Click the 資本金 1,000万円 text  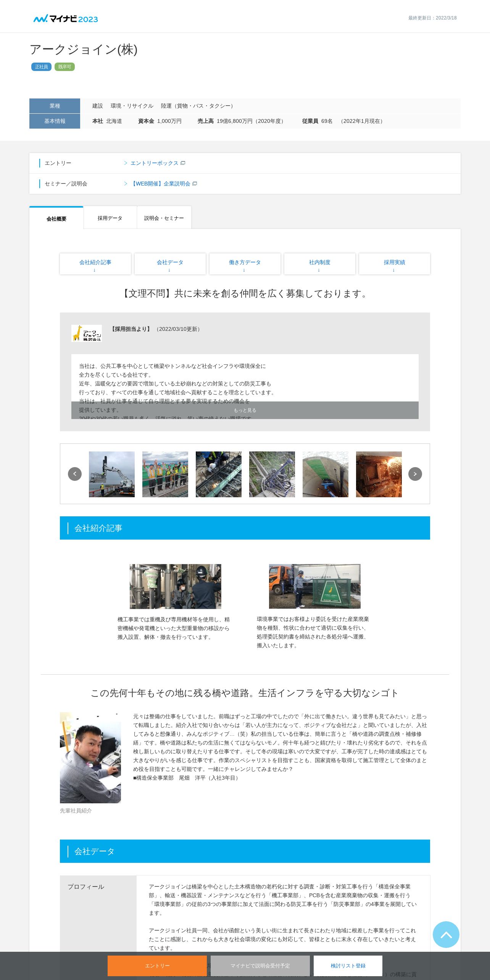point(160,121)
